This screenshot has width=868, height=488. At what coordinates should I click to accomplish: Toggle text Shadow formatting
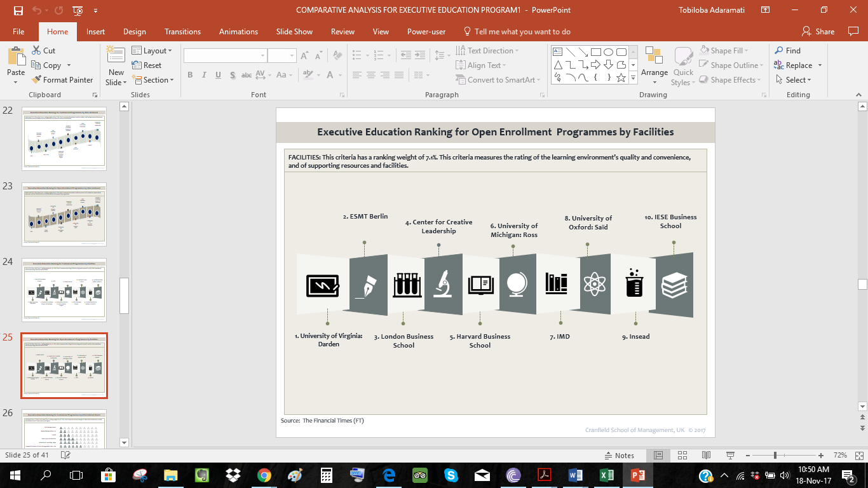point(232,75)
